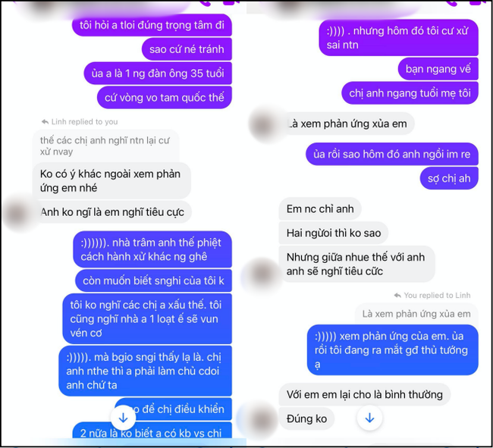The height and width of the screenshot is (448, 493).
Task: Click reply arrow beside "You replied to Linh"
Action: (397, 296)
